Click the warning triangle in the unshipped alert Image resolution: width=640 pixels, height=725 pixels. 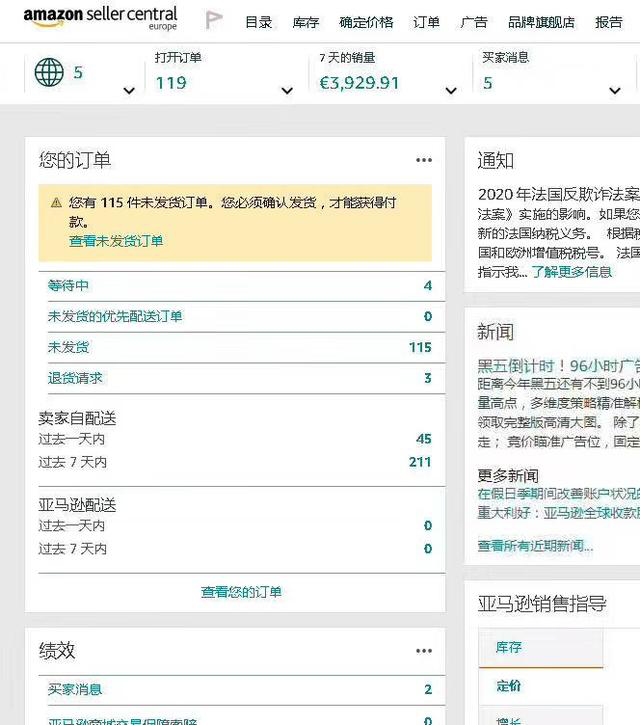click(x=56, y=203)
